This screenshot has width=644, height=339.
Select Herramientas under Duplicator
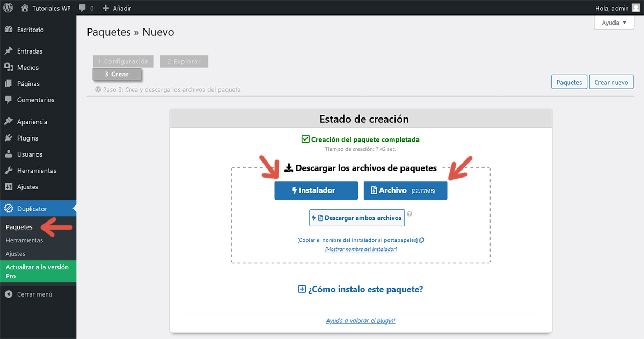[25, 240]
